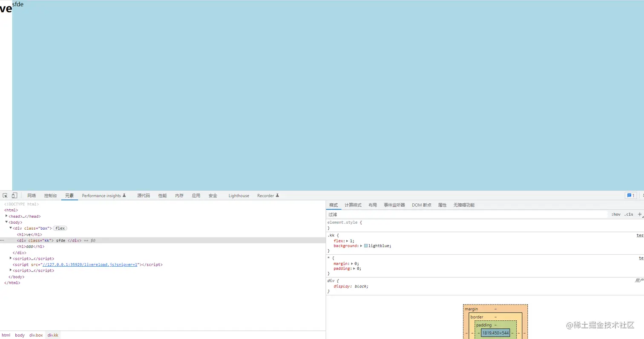Screen dimensions: 644x339
Task: Click the "ve" heading on the page
Action: pos(6,9)
